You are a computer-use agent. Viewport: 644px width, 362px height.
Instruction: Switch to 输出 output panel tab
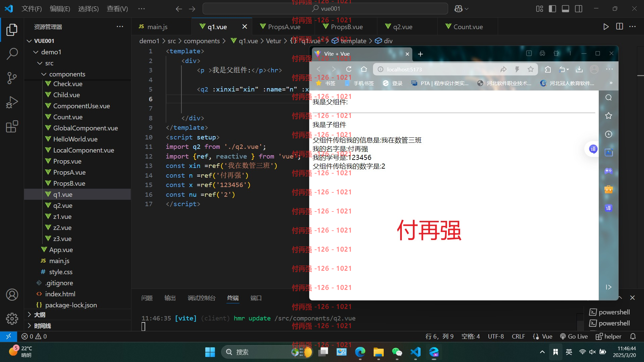point(170,298)
